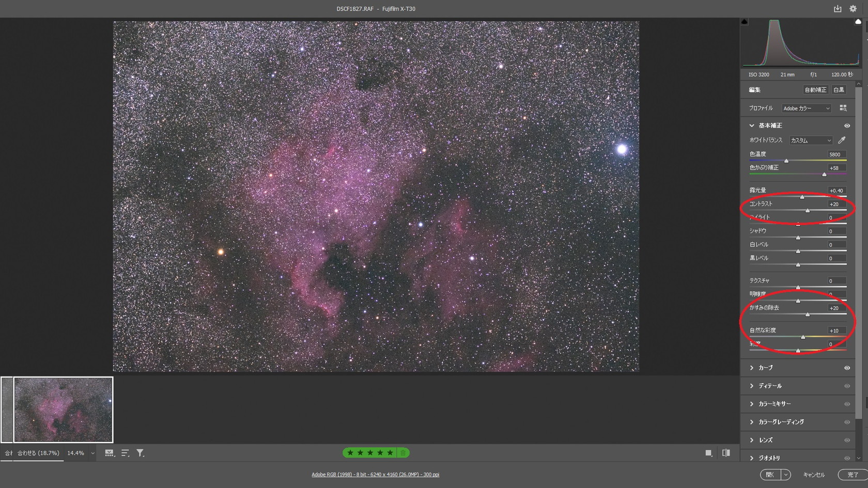Click the filmstrip display options icon

(110, 453)
